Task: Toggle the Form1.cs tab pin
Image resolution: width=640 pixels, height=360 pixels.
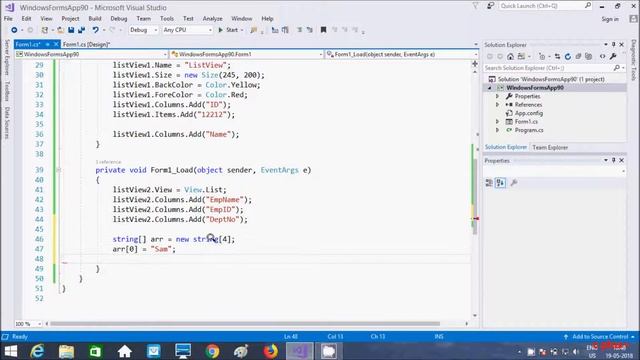Action: (48, 44)
